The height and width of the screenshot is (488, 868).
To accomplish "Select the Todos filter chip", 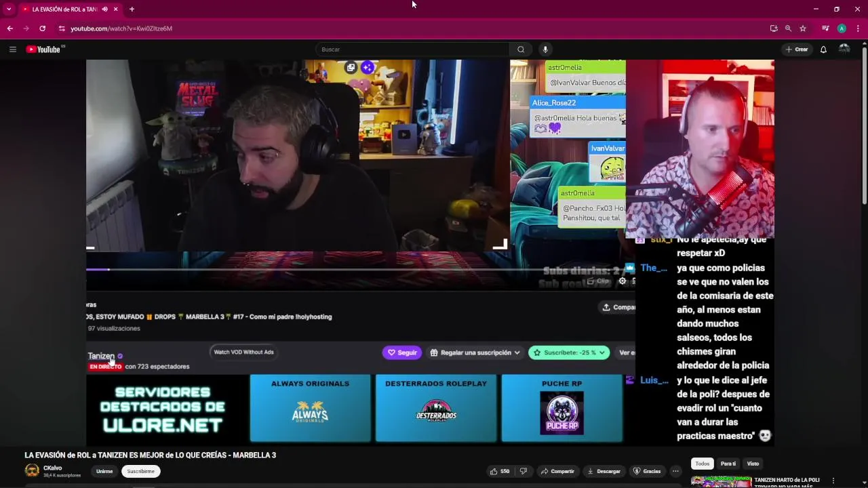I will 702,464.
